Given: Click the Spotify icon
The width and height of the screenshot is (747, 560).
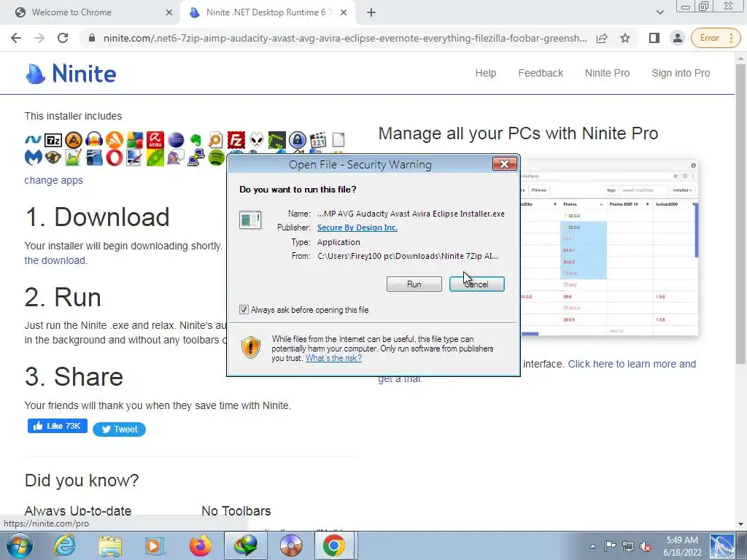Looking at the screenshot, I should click(x=216, y=157).
